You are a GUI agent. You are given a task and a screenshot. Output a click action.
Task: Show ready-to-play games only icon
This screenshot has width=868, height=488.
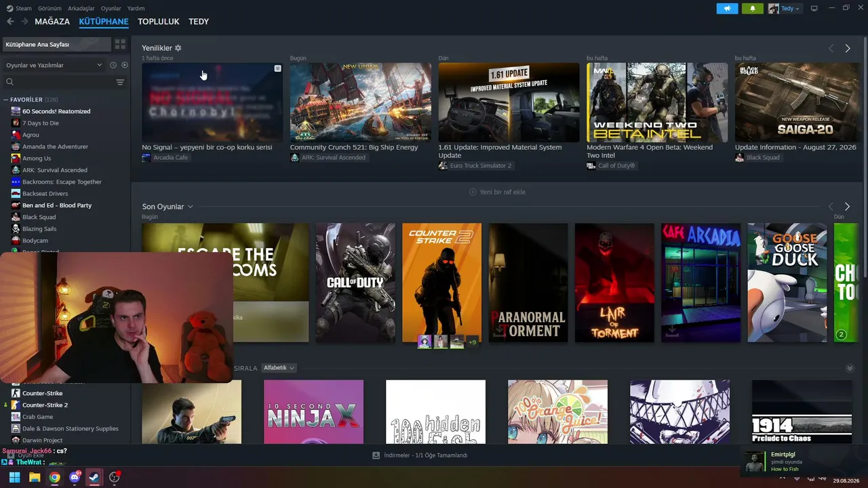(124, 65)
